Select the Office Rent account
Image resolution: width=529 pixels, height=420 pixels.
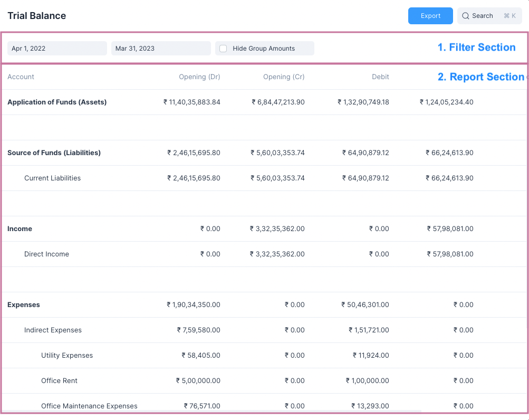click(59, 381)
